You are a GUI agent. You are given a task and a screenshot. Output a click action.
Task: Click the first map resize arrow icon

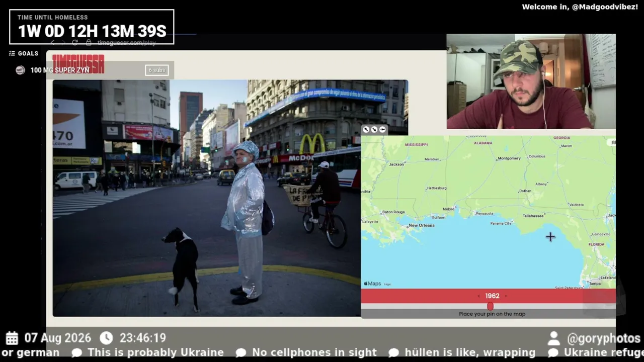pyautogui.click(x=366, y=130)
